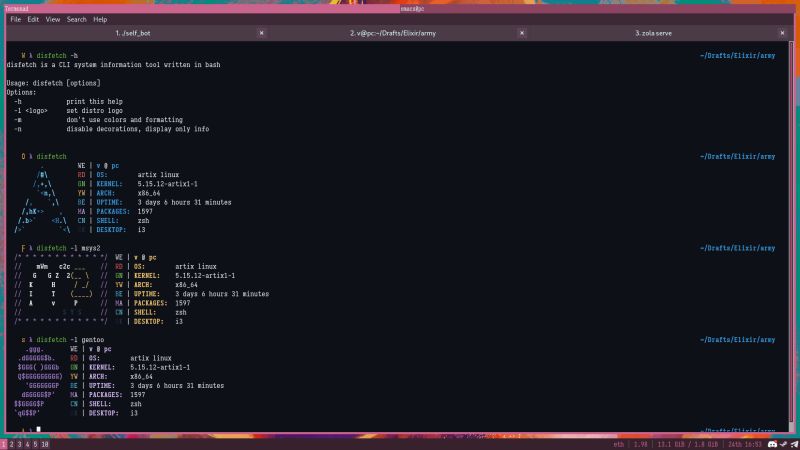Click the terminal cursor at the last prompt
The height and width of the screenshot is (450, 800).
[38, 430]
